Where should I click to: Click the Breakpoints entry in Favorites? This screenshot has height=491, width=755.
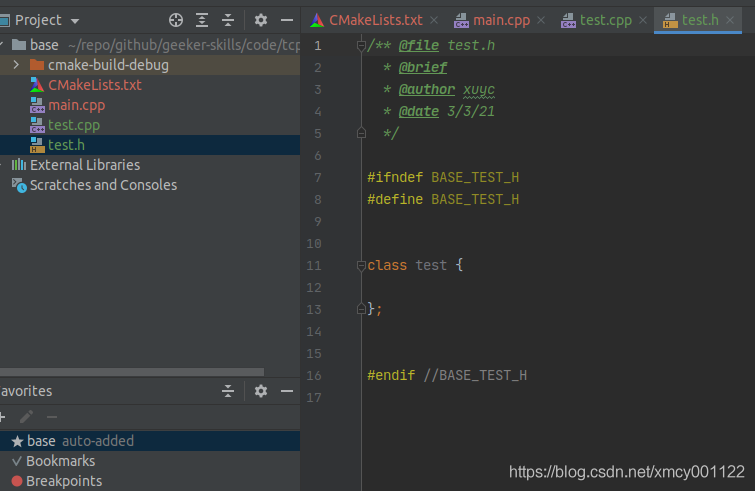150,481
